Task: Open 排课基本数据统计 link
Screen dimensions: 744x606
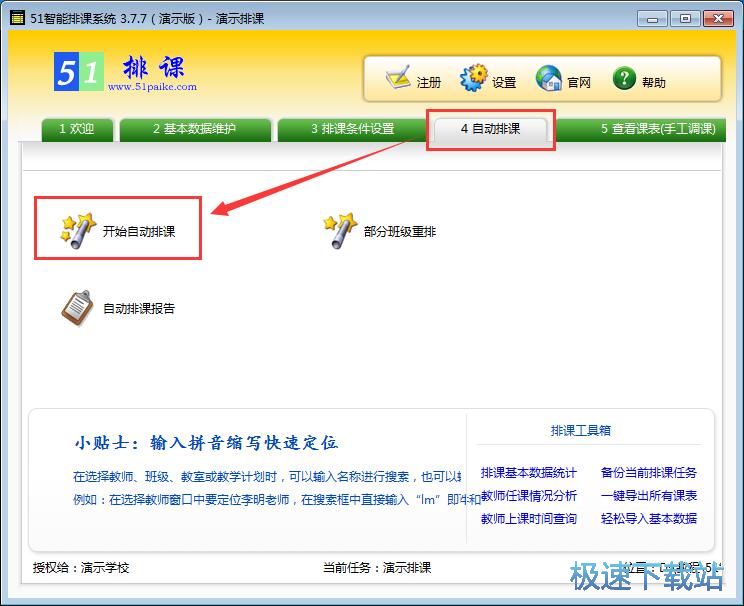Action: [x=528, y=473]
